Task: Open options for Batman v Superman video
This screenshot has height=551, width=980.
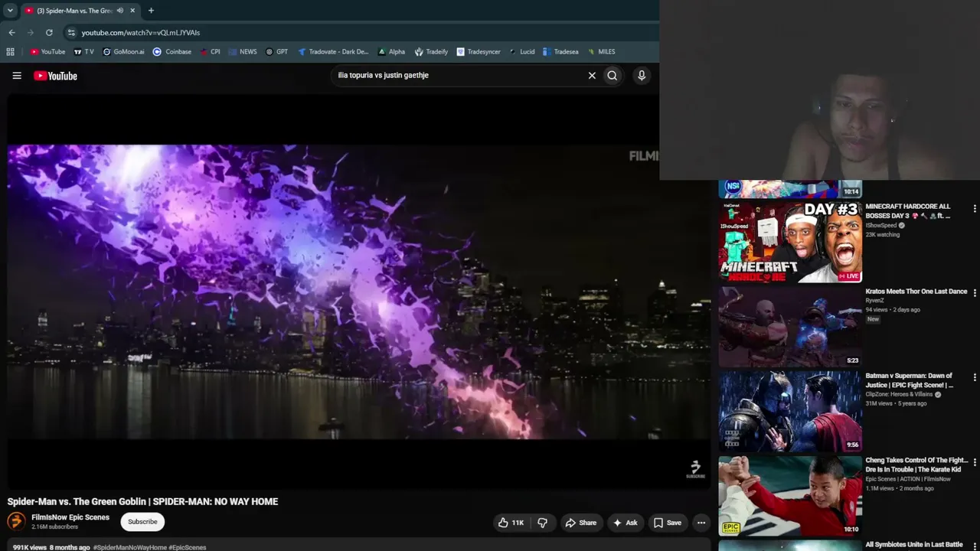Action: pos(975,377)
